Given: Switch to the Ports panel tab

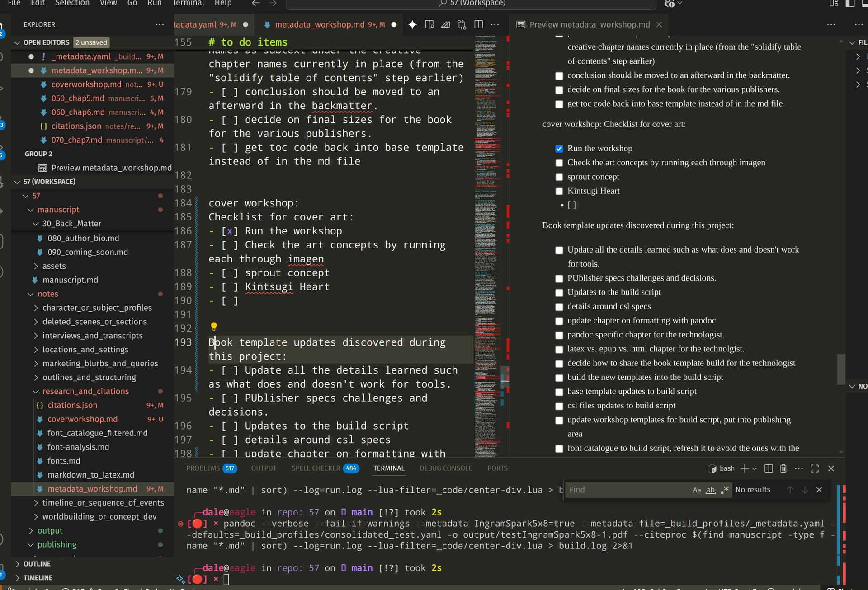Looking at the screenshot, I should point(497,468).
